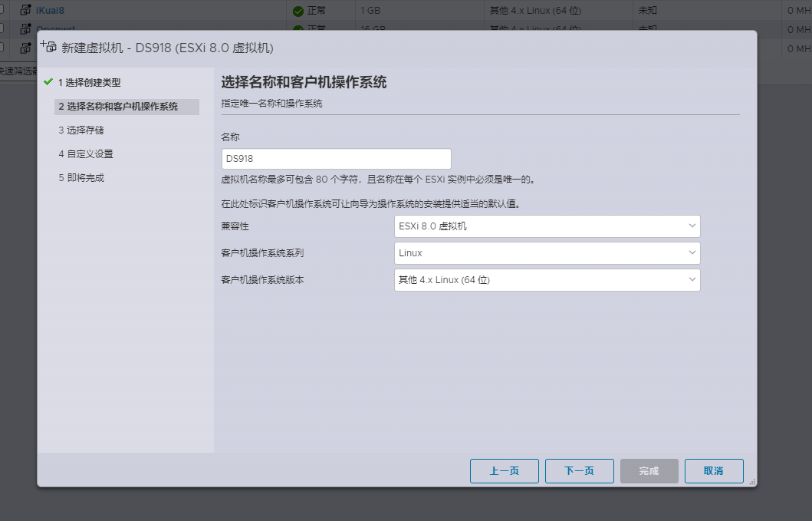Toggle the checkbox for the iKuai8 row
Screen dimensions: 812x521
click(x=2, y=11)
